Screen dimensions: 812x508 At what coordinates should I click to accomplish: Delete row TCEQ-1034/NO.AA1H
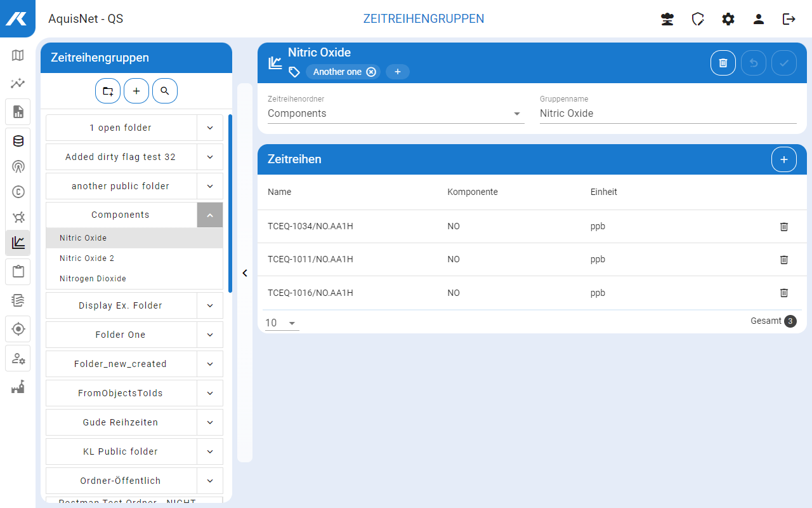coord(783,227)
